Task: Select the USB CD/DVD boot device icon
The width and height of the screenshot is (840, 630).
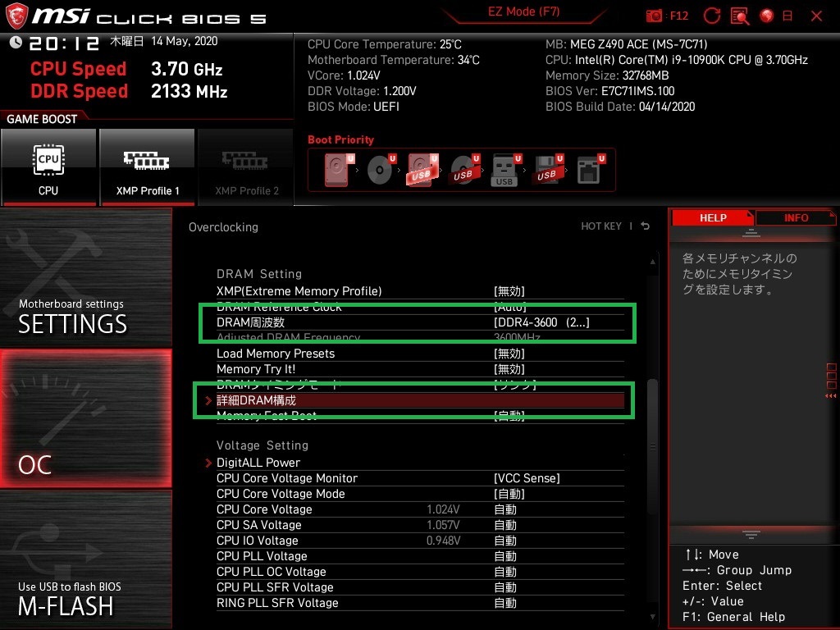Action: (x=464, y=170)
